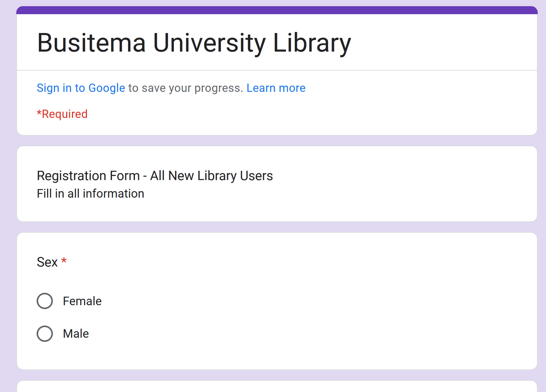This screenshot has height=392, width=546.
Task: Click the red asterisk beside Sex
Action: [64, 261]
